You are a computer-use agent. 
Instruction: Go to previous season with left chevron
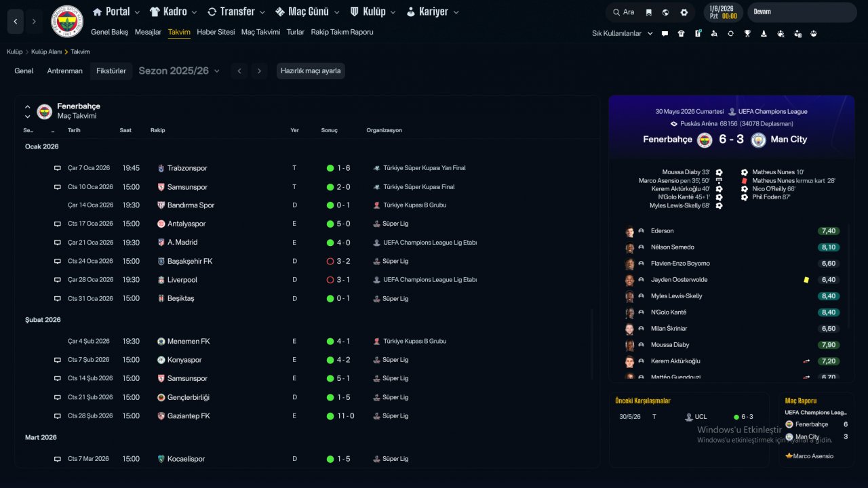[x=239, y=70]
